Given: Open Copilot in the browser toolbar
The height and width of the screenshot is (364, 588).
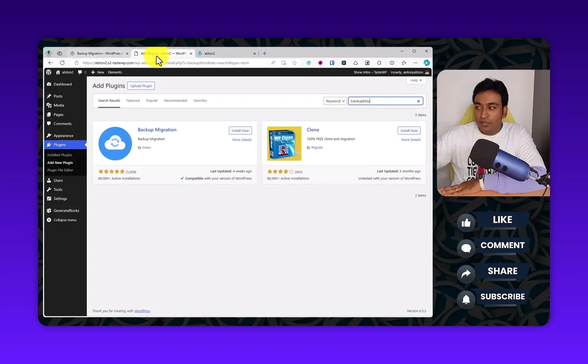Looking at the screenshot, I should pyautogui.click(x=426, y=62).
